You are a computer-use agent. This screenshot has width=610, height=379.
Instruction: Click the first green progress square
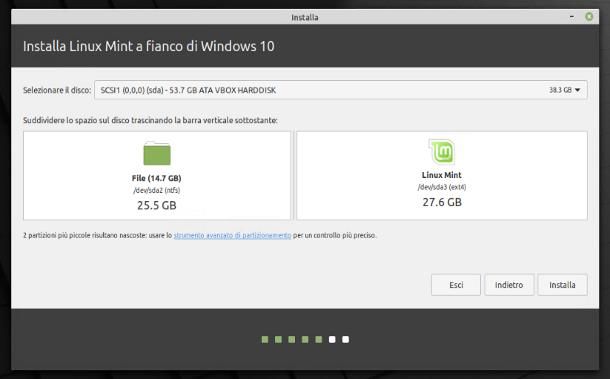(x=265, y=340)
